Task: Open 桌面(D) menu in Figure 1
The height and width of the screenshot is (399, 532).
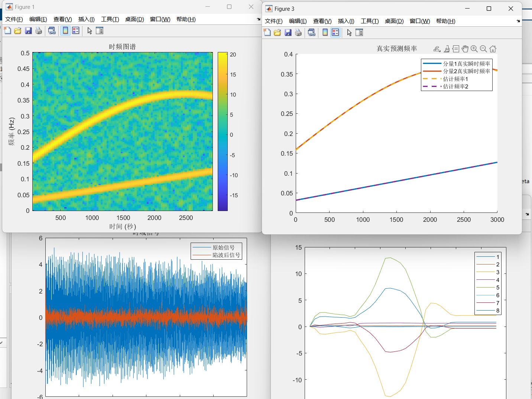Action: 134,19
